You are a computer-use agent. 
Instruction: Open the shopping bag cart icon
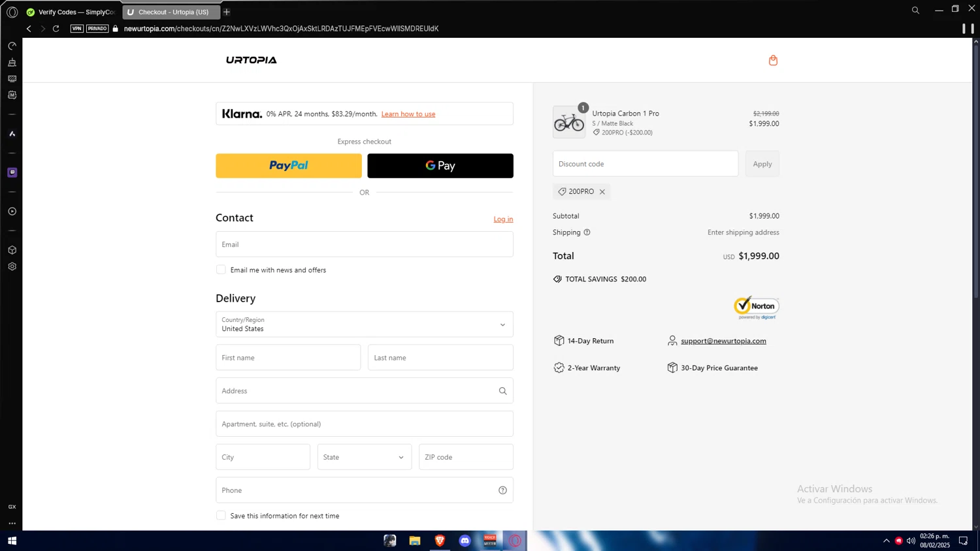coord(773,60)
